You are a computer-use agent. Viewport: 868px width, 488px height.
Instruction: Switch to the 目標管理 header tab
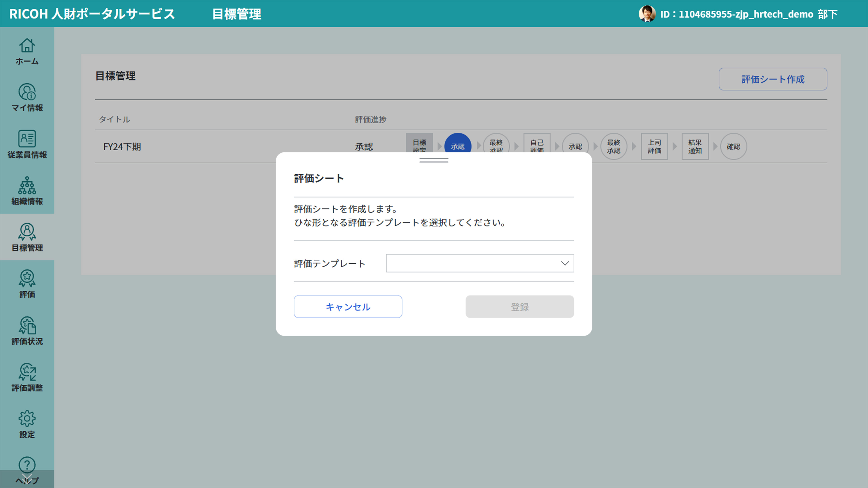(236, 14)
